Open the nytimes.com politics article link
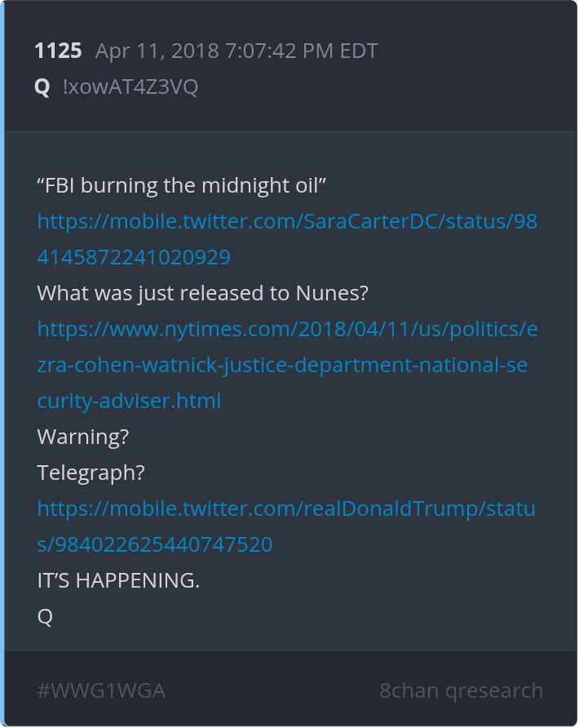The image size is (579, 728). pyautogui.click(x=287, y=329)
